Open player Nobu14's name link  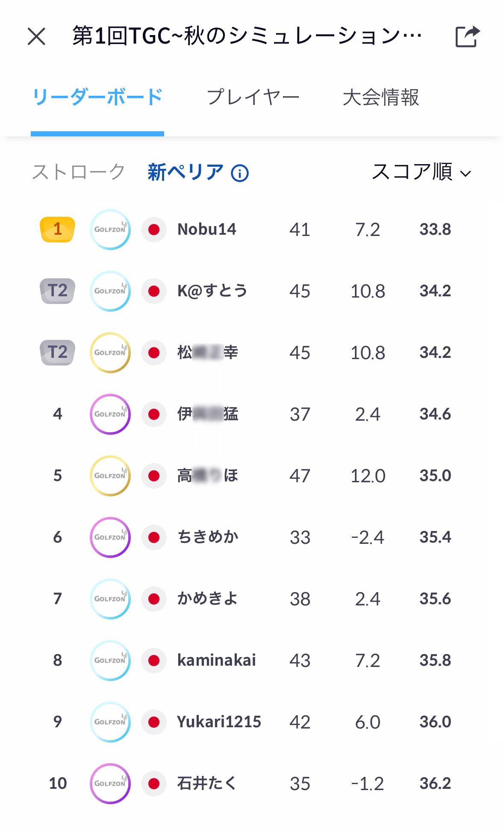click(x=207, y=230)
